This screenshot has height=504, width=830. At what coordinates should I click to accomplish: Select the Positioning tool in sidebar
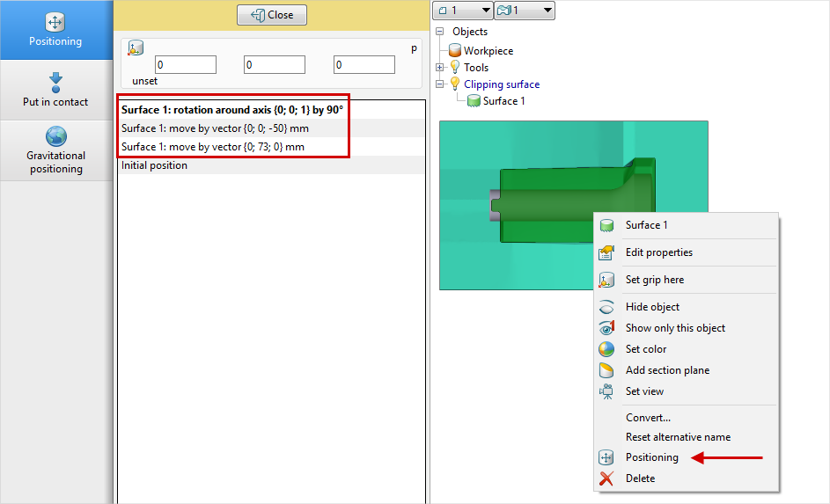(55, 30)
